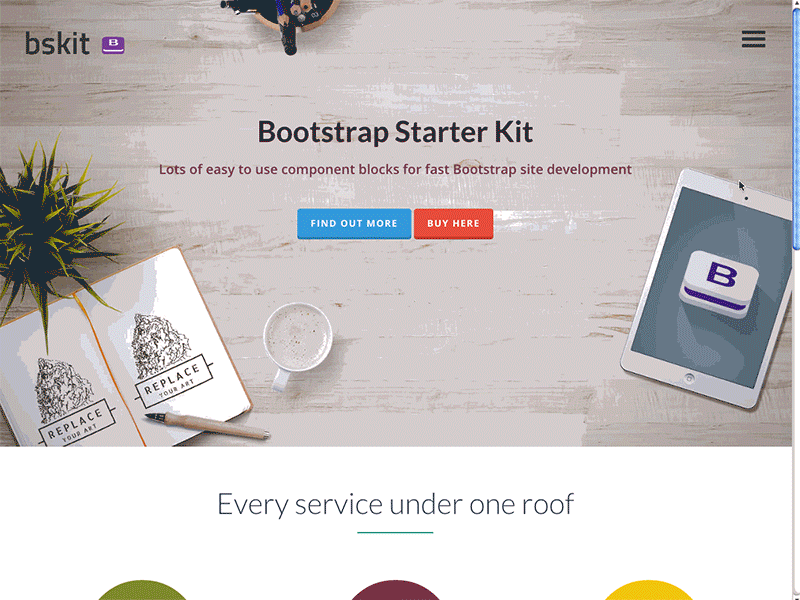Screen dimensions: 800x600
Task: Click the maroon service circle icon
Action: [395, 590]
